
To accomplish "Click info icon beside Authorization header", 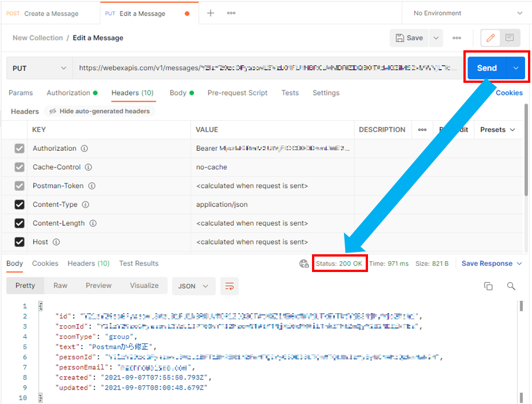I will pyautogui.click(x=85, y=149).
